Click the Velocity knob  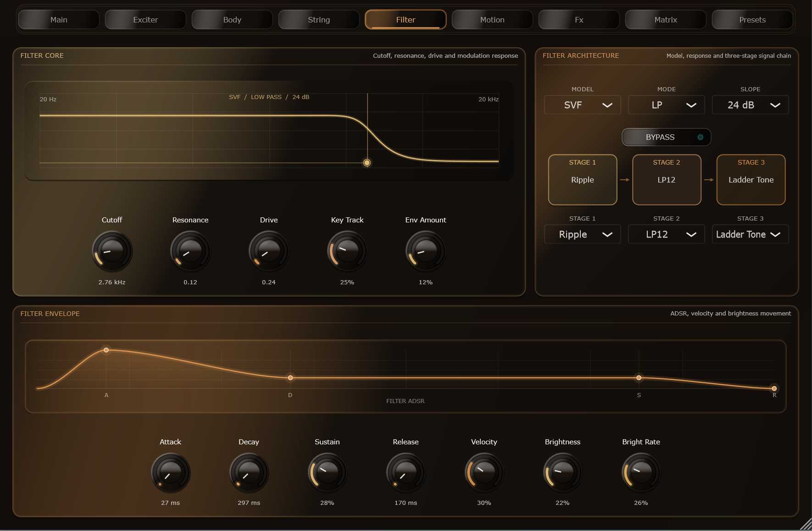coord(484,473)
